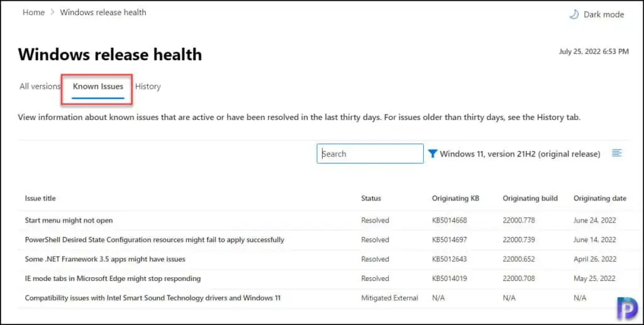Open the Windows 11 version 21H2 filter

(520, 154)
